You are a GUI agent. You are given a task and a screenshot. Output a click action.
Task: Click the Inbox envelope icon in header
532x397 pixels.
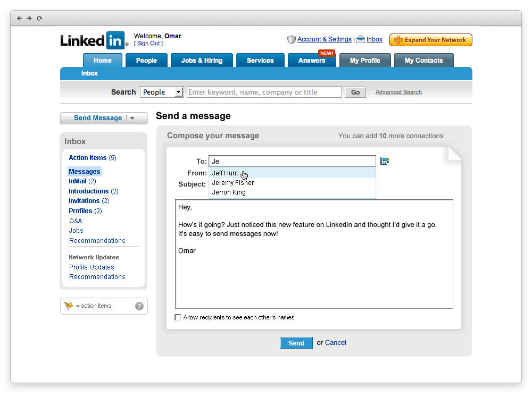[x=361, y=39]
